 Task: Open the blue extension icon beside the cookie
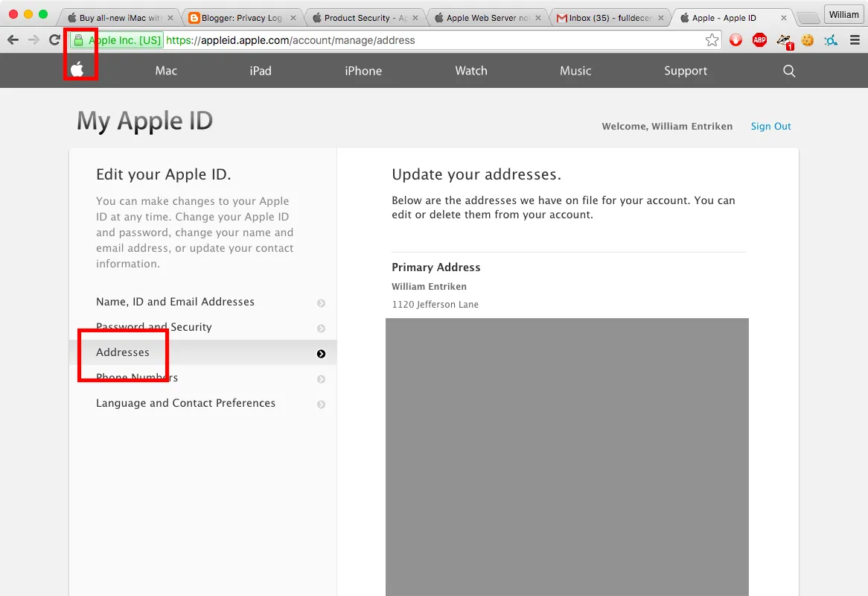[831, 40]
